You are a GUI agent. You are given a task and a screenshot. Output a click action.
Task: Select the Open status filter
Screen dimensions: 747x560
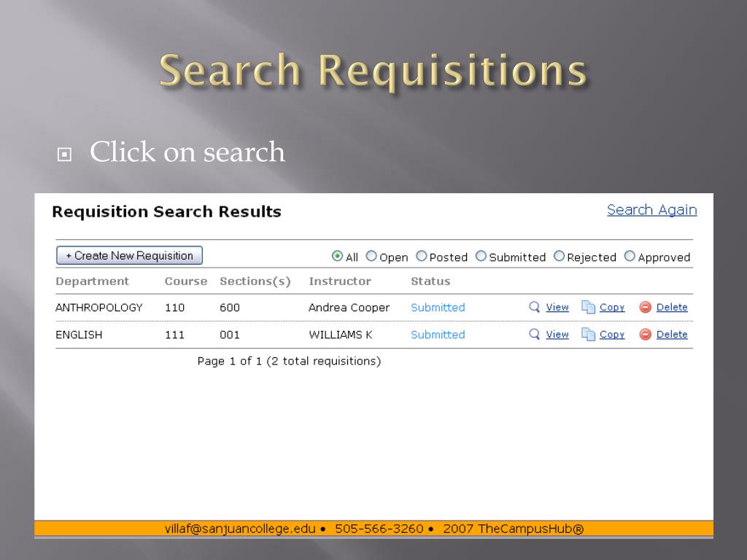371,256
